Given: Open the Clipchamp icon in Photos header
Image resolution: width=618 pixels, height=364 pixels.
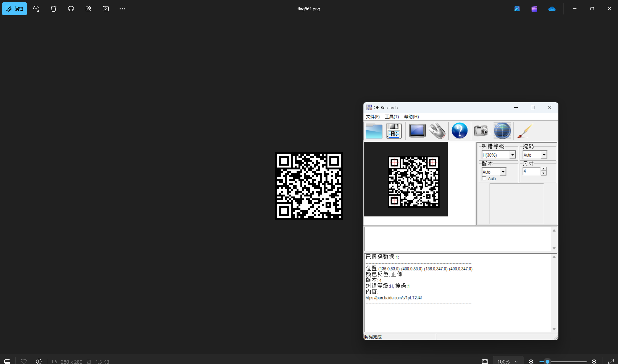Looking at the screenshot, I should [x=534, y=9].
